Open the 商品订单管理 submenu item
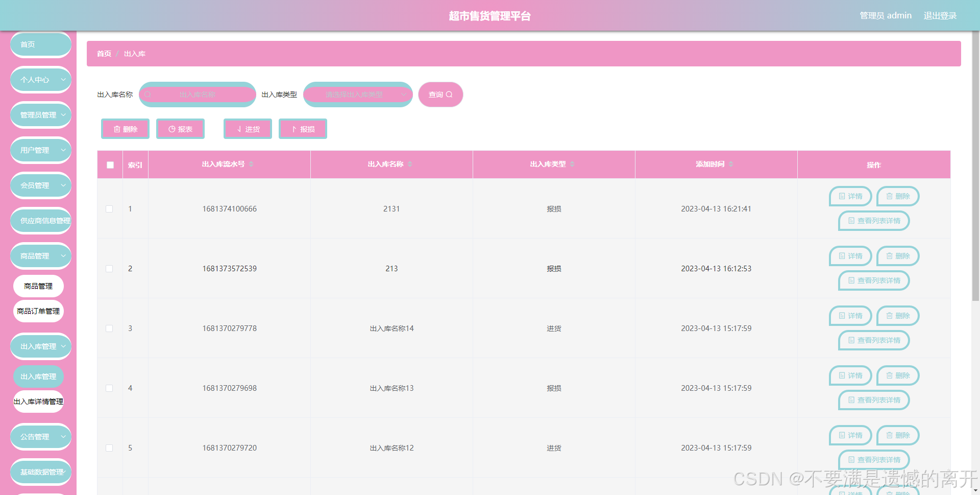The image size is (980, 495). pos(38,311)
